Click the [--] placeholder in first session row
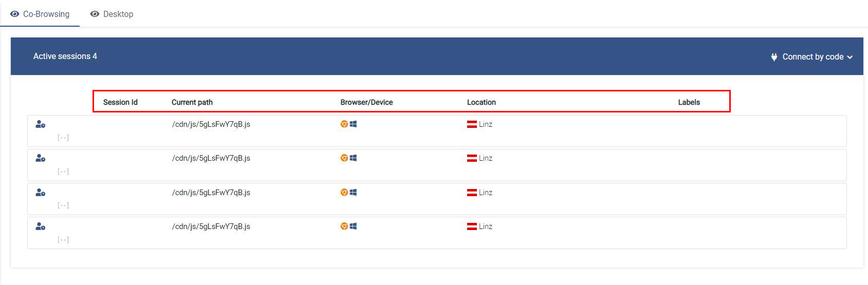 click(63, 138)
